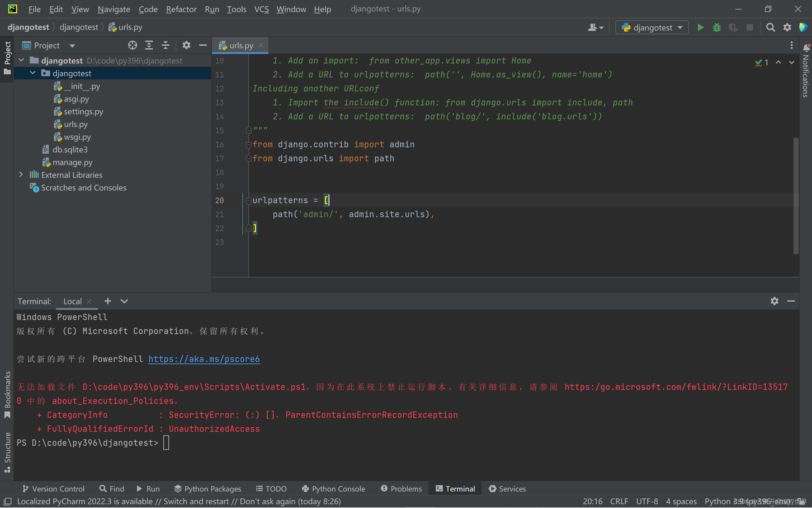
Task: Select manage.py in the project tree
Action: pos(72,162)
